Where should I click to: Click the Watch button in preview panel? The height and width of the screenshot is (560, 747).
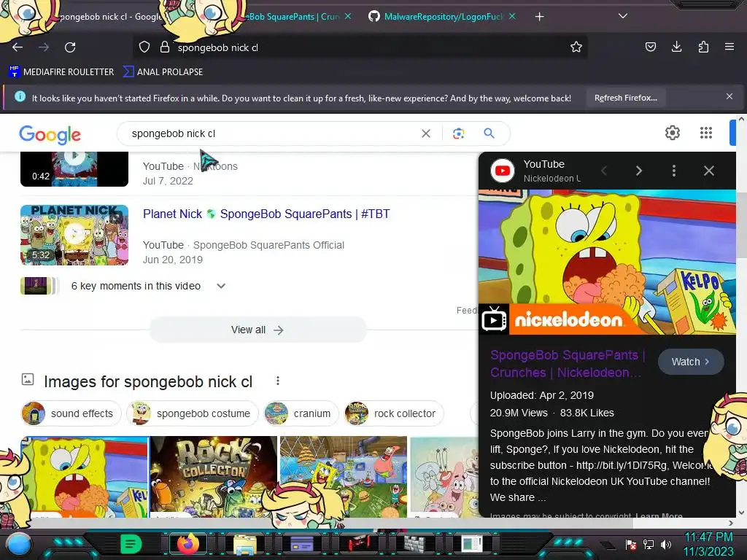691,362
